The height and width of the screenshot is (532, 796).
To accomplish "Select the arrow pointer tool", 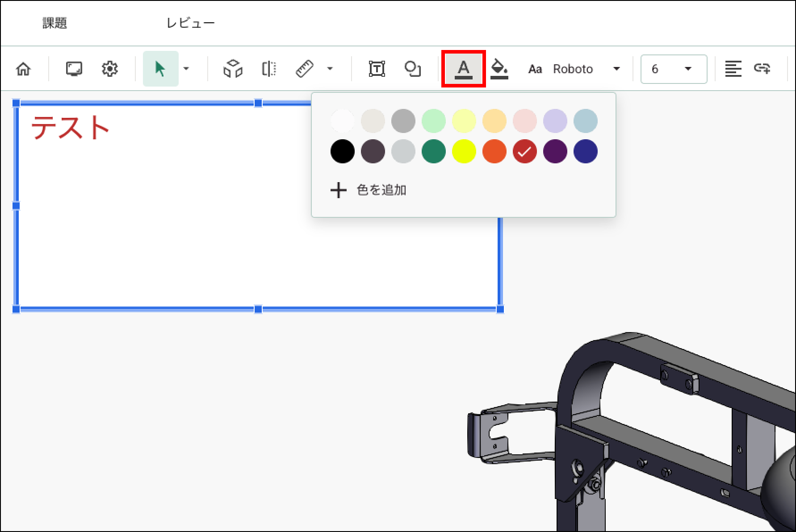I will (160, 69).
